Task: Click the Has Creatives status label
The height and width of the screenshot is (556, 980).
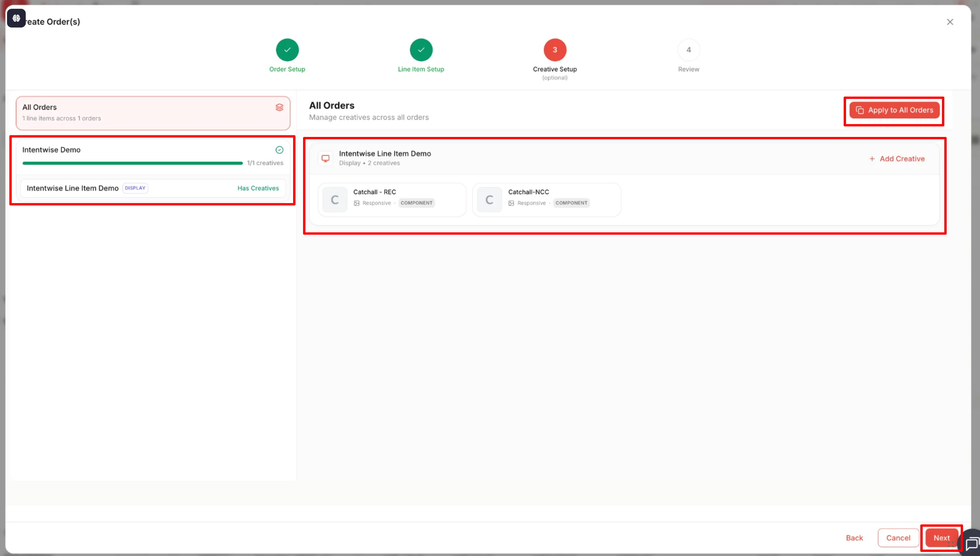Action: coord(258,188)
